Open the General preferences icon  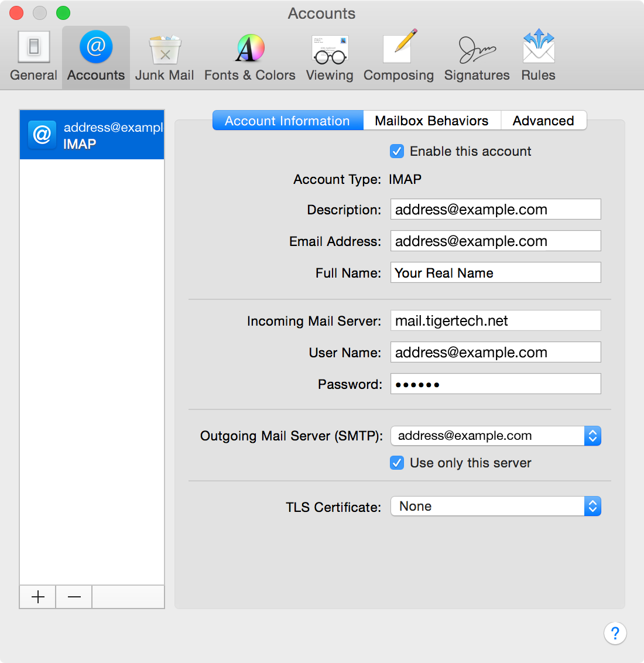(33, 56)
